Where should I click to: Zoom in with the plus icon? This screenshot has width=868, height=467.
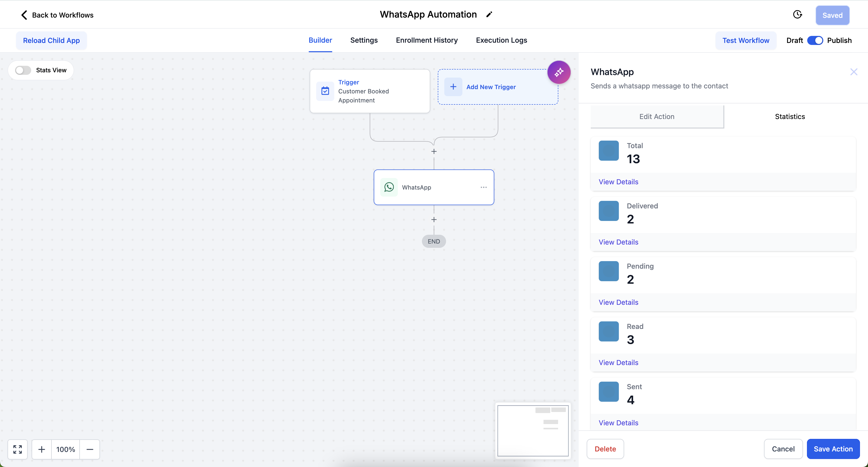coord(41,449)
